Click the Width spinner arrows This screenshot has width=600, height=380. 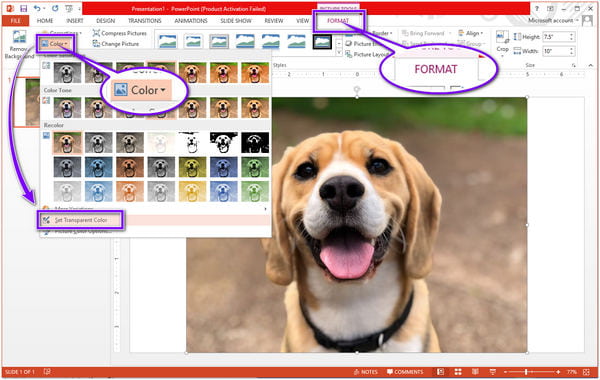(x=572, y=51)
